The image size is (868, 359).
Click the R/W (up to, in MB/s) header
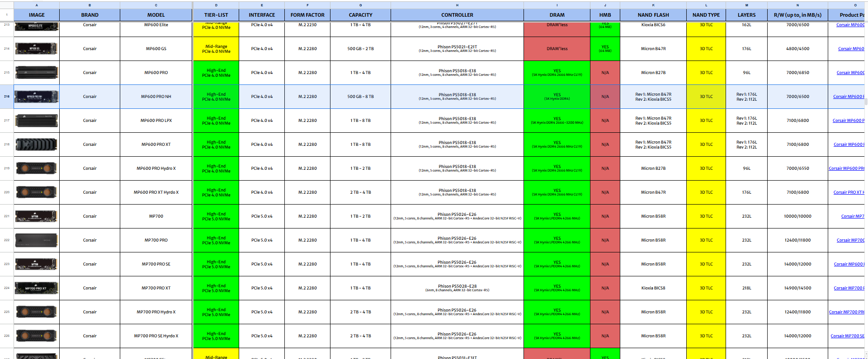click(797, 15)
